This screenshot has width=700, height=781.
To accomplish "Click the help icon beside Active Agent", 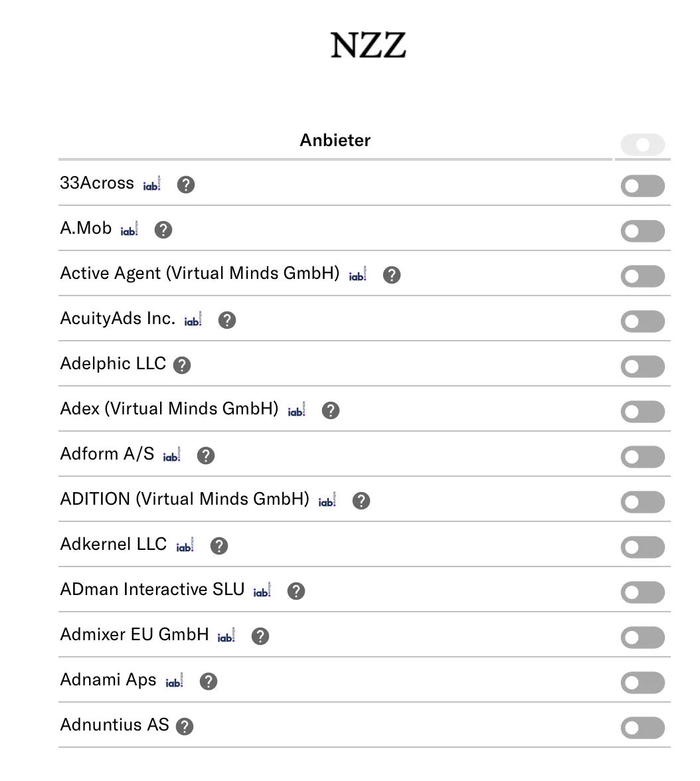I will point(392,275).
